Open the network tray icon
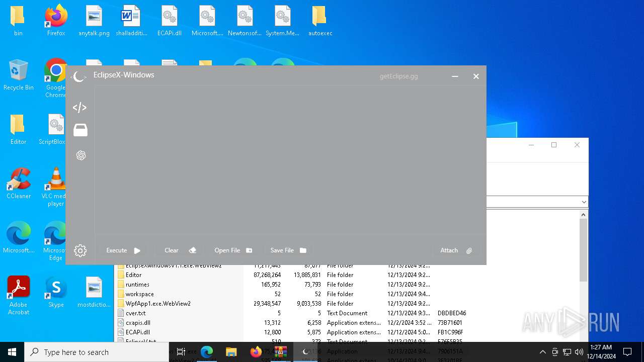 click(567, 352)
